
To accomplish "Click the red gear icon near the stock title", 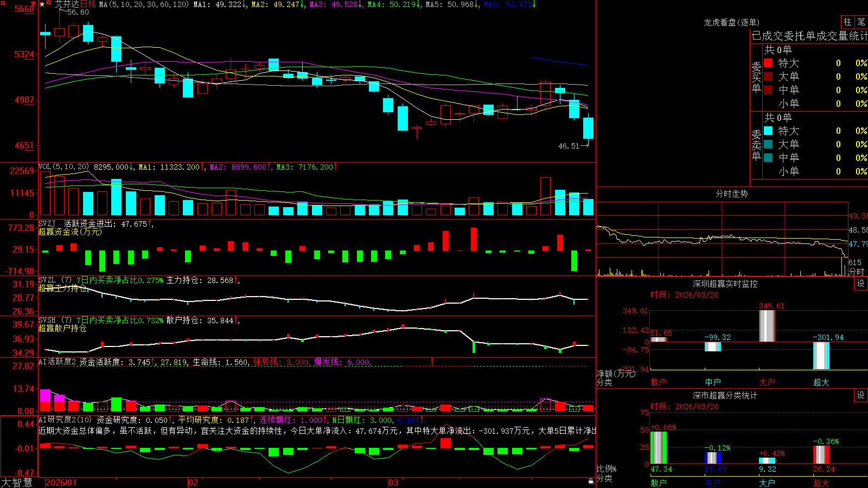I will click(48, 3).
